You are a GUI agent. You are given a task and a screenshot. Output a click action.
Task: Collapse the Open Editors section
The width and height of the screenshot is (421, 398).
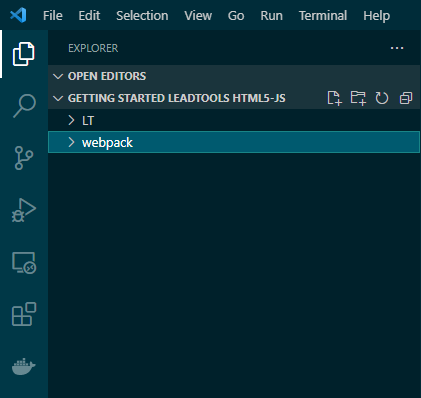(58, 76)
